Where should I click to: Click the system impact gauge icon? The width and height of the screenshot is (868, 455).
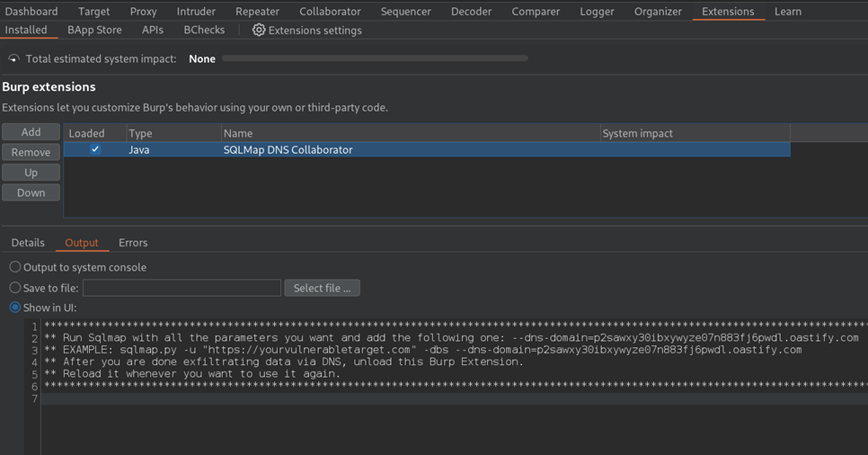[13, 58]
